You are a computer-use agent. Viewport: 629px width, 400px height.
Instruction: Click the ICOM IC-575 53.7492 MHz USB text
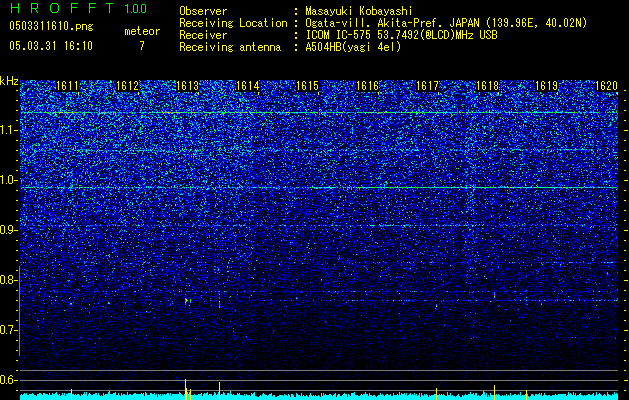click(401, 35)
